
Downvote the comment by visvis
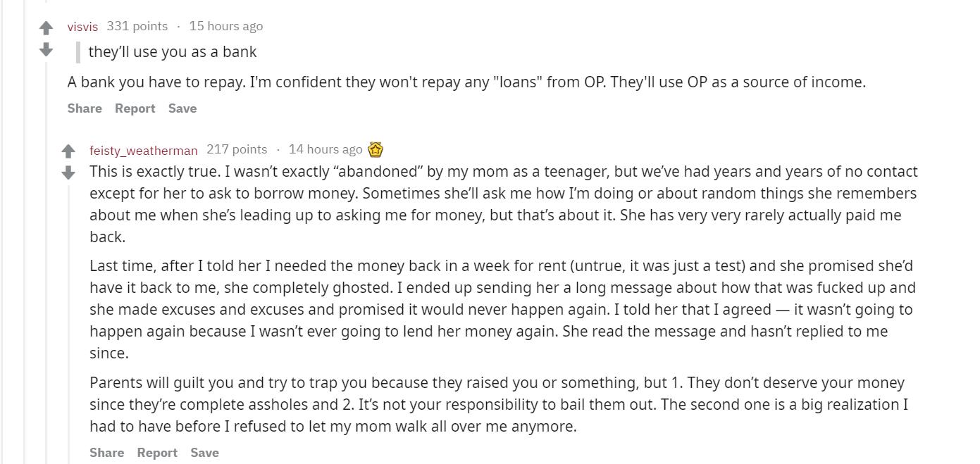click(46, 49)
